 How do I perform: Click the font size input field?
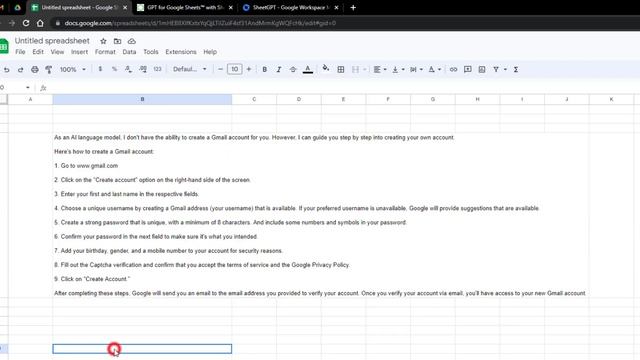tap(234, 69)
